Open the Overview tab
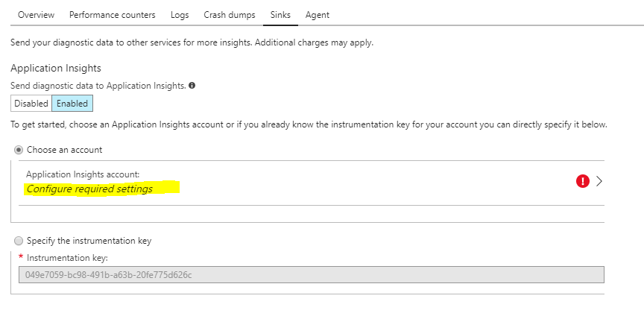This screenshot has height=319, width=644. 36,14
